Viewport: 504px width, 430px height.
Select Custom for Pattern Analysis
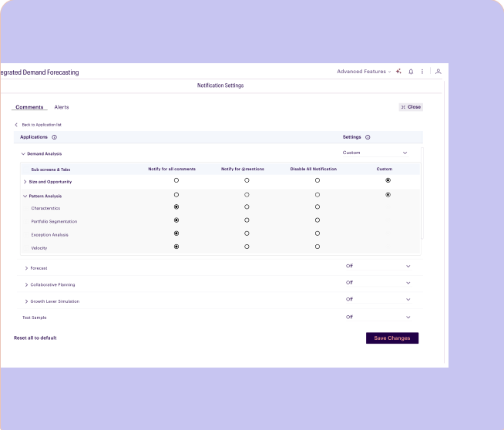[388, 195]
